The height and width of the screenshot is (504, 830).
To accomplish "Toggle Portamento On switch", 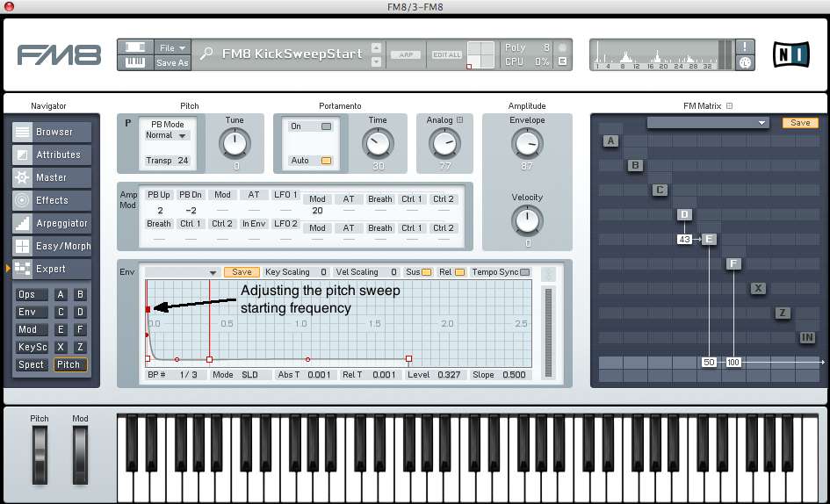I will coord(327,126).
